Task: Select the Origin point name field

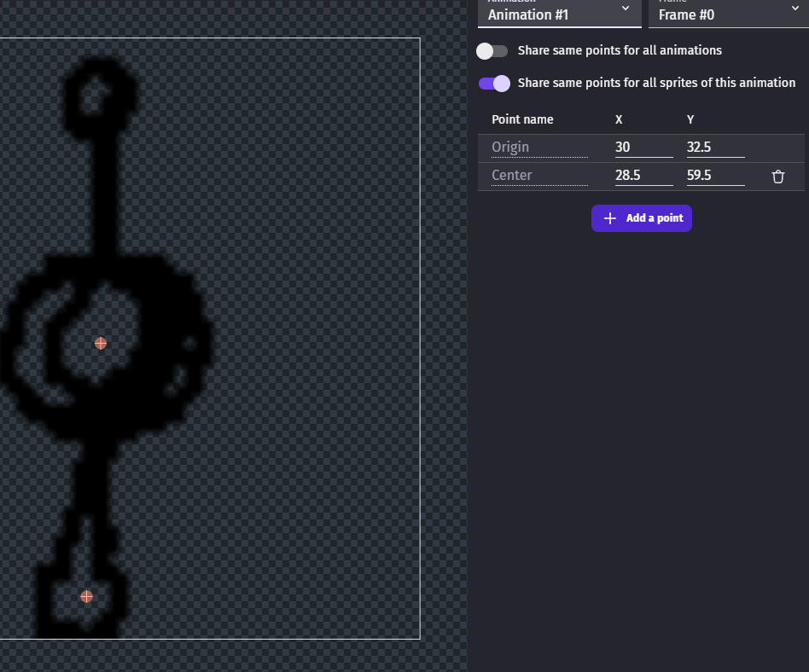Action: pos(539,148)
